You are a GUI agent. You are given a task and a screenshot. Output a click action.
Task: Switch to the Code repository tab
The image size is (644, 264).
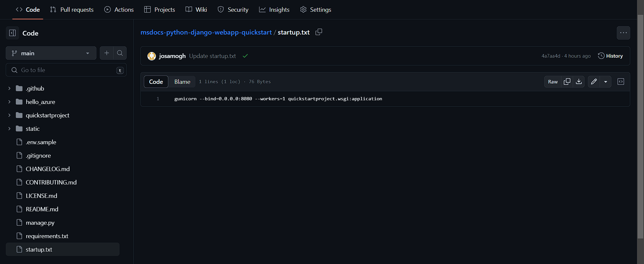click(28, 10)
